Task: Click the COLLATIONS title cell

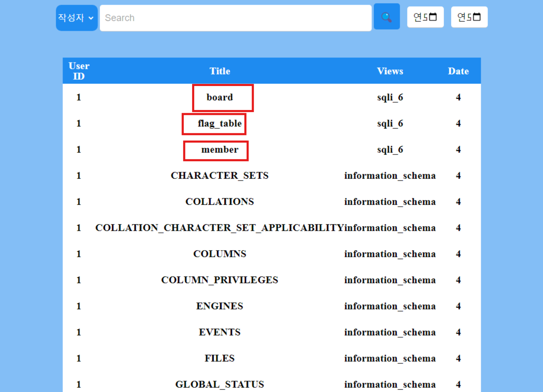Action: pyautogui.click(x=220, y=202)
